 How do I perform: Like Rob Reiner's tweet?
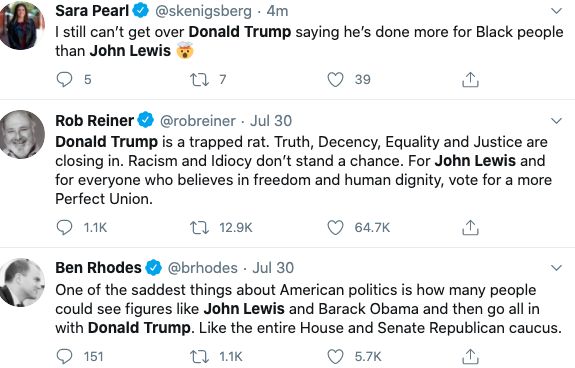tap(335, 228)
